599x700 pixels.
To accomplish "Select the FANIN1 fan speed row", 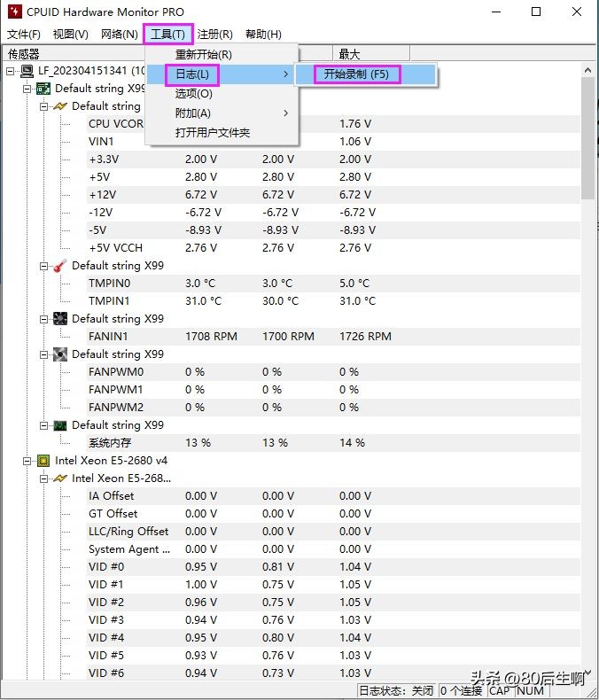I will tap(334, 337).
